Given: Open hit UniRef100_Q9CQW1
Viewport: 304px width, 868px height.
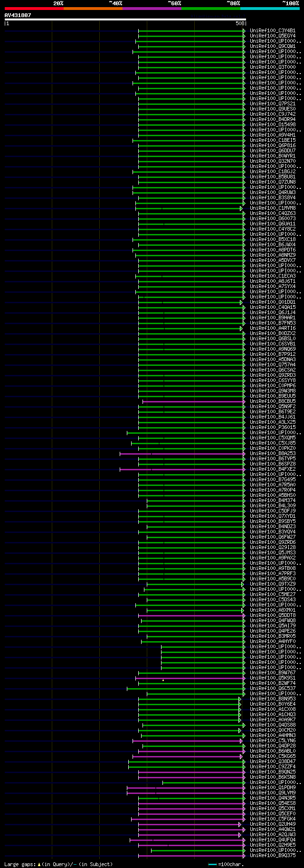Looking at the screenshot, I should pyautogui.click(x=273, y=47).
